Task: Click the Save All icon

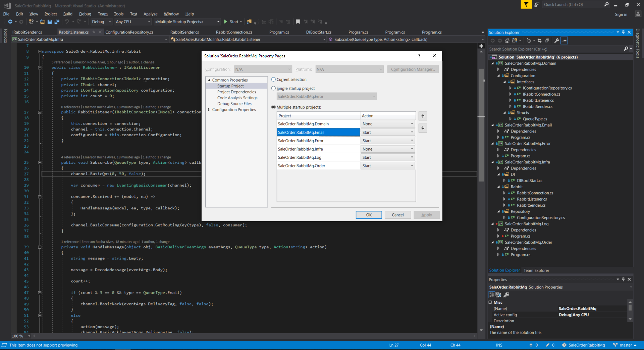Action: tap(57, 22)
